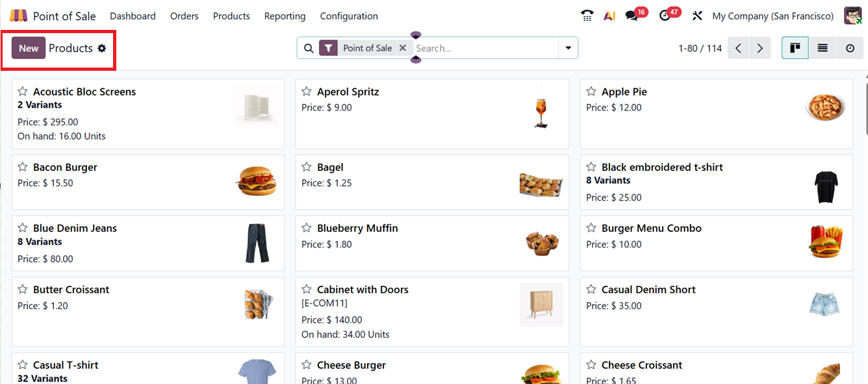The height and width of the screenshot is (384, 868).
Task: Open the activities clock icon
Action: 665,16
